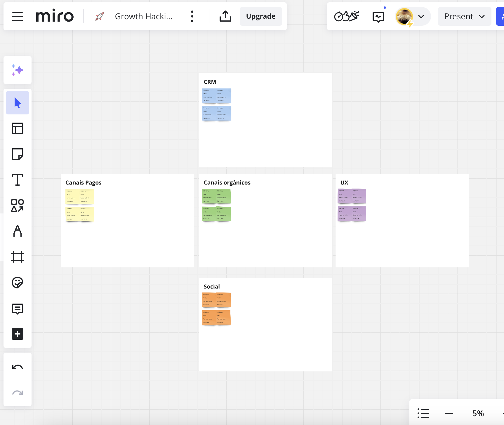Open the frames list panel

point(423,413)
